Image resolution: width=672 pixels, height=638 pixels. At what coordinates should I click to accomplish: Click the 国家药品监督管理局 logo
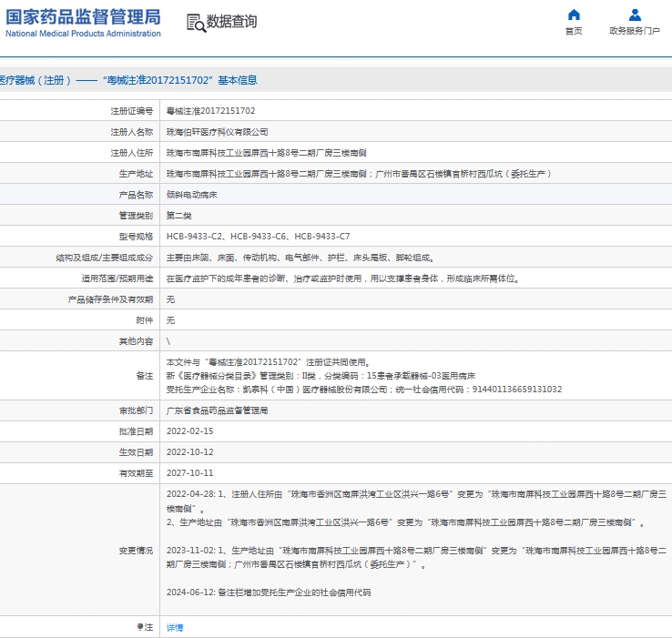(x=83, y=23)
